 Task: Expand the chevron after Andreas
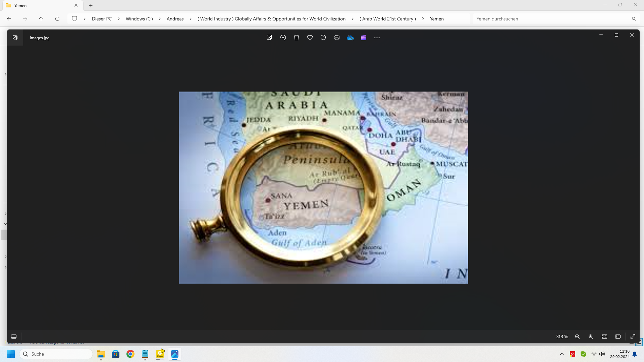pos(191,19)
